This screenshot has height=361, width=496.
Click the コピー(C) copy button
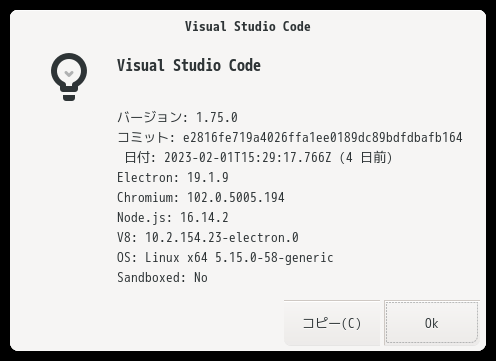pos(332,323)
